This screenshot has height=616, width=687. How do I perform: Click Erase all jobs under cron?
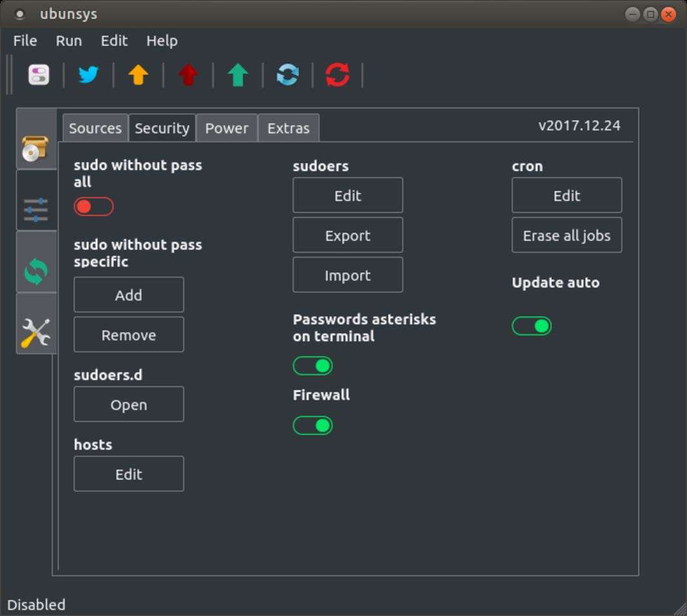[x=567, y=236]
